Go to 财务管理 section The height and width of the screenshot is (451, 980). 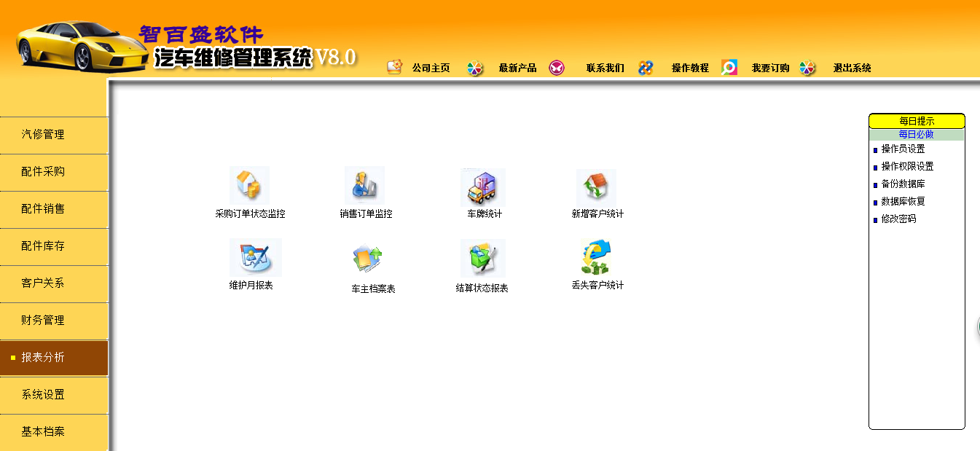pyautogui.click(x=43, y=321)
